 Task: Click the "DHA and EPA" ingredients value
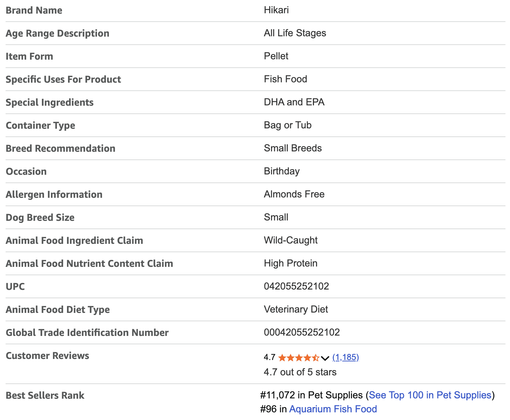click(294, 102)
